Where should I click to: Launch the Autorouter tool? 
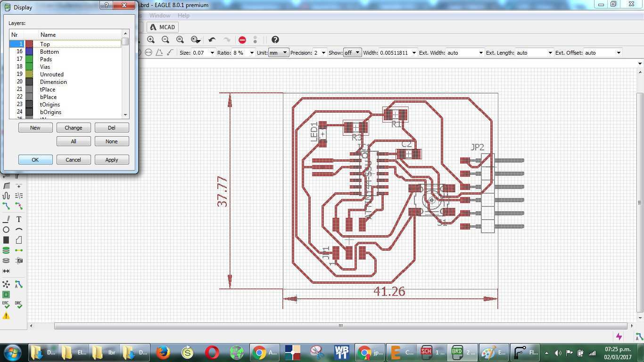[x=19, y=284]
